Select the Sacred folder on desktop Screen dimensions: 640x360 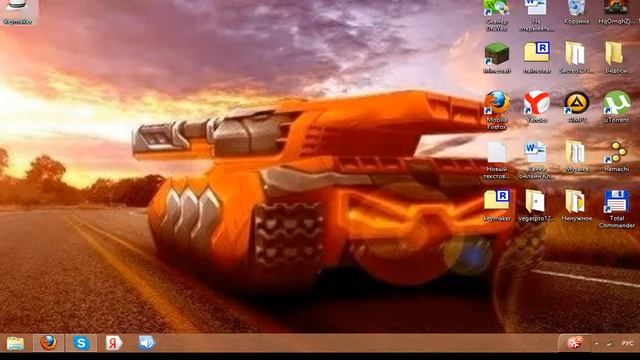click(x=576, y=58)
